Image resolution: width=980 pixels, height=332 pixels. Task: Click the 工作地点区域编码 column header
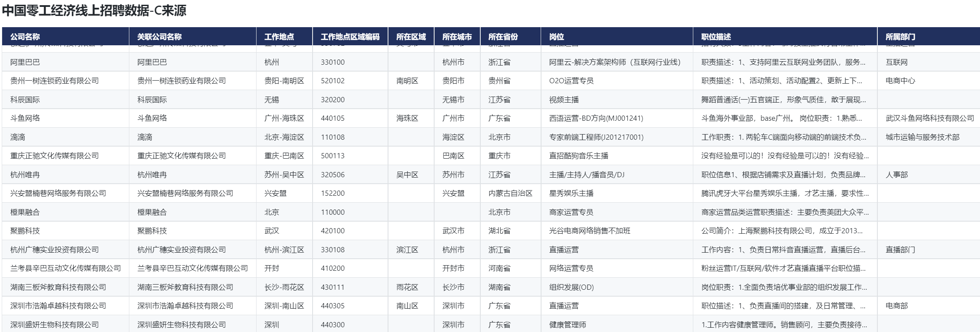(x=350, y=37)
